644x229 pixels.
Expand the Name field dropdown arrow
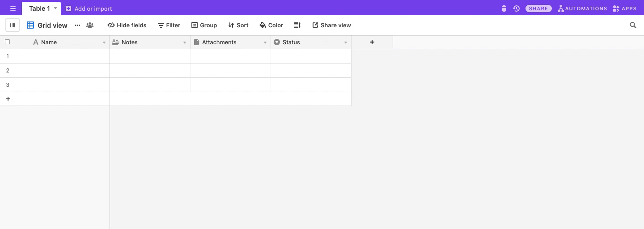104,42
